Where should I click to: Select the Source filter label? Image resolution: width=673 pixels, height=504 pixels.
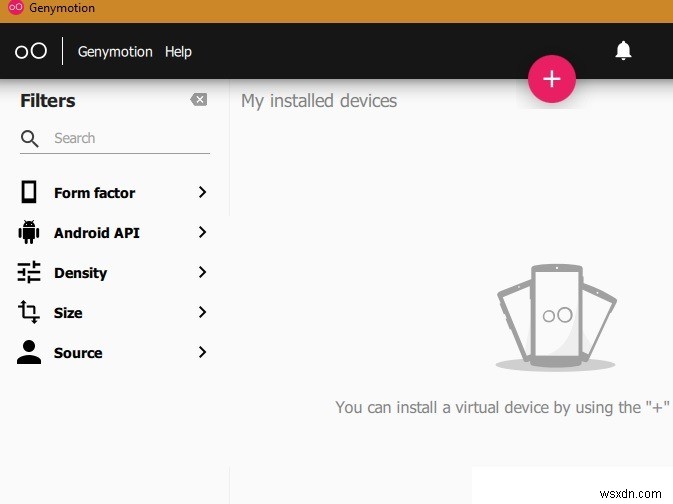[78, 353]
